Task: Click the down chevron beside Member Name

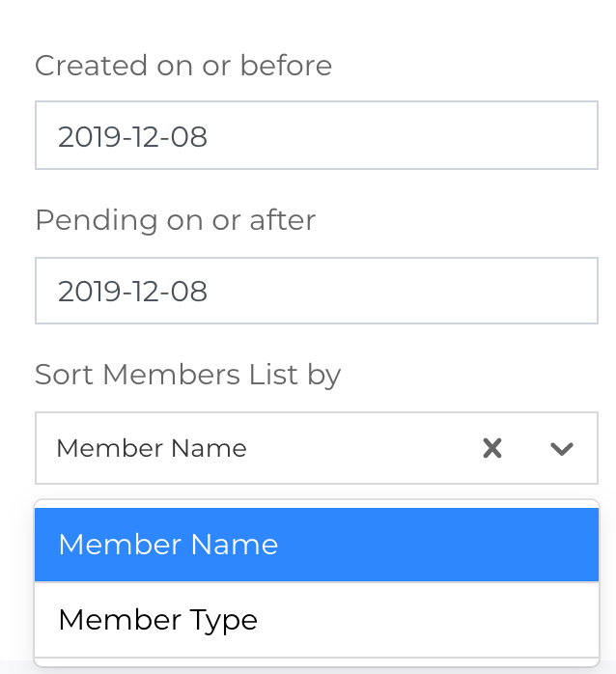Action: click(x=562, y=448)
